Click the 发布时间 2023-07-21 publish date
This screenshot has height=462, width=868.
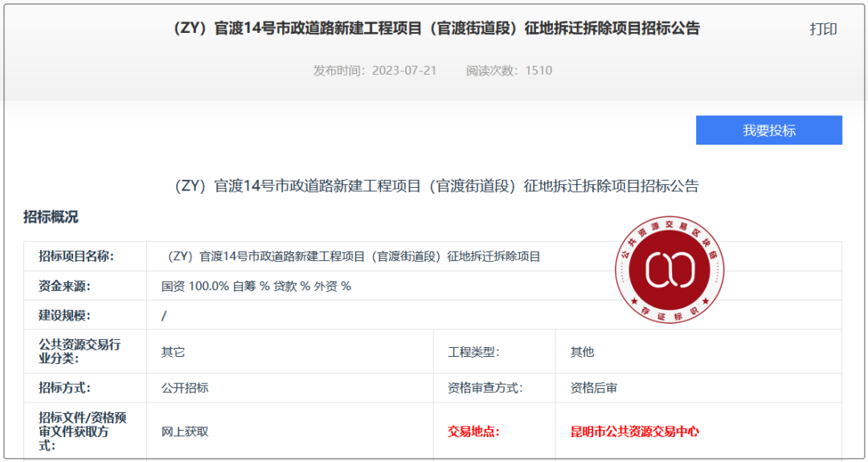[x=375, y=71]
